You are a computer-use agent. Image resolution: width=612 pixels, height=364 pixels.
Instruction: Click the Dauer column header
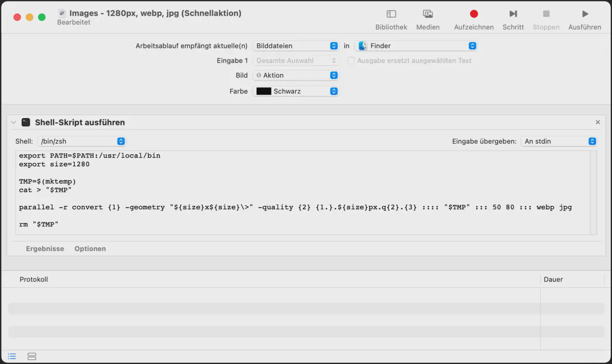553,279
